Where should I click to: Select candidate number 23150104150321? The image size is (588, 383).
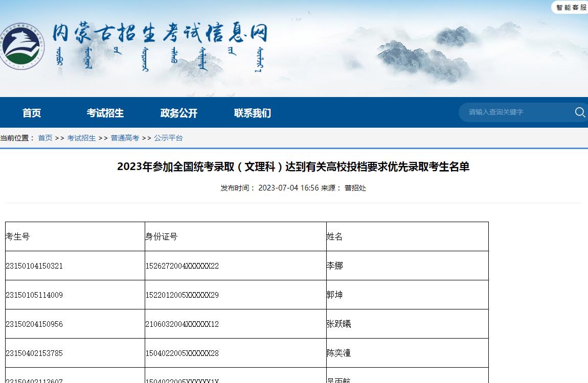pyautogui.click(x=34, y=266)
